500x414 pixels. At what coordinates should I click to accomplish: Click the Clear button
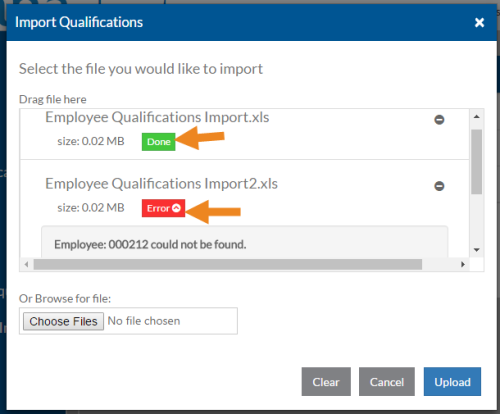tap(326, 382)
